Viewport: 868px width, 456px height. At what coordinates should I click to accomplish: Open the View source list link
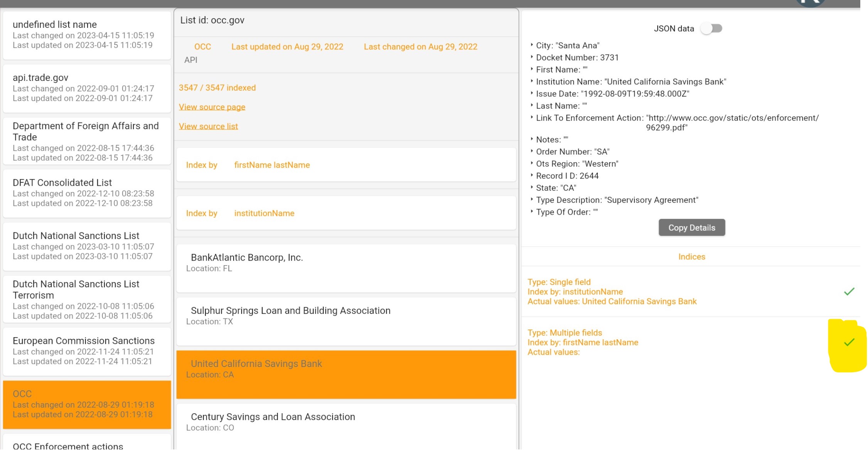(208, 126)
